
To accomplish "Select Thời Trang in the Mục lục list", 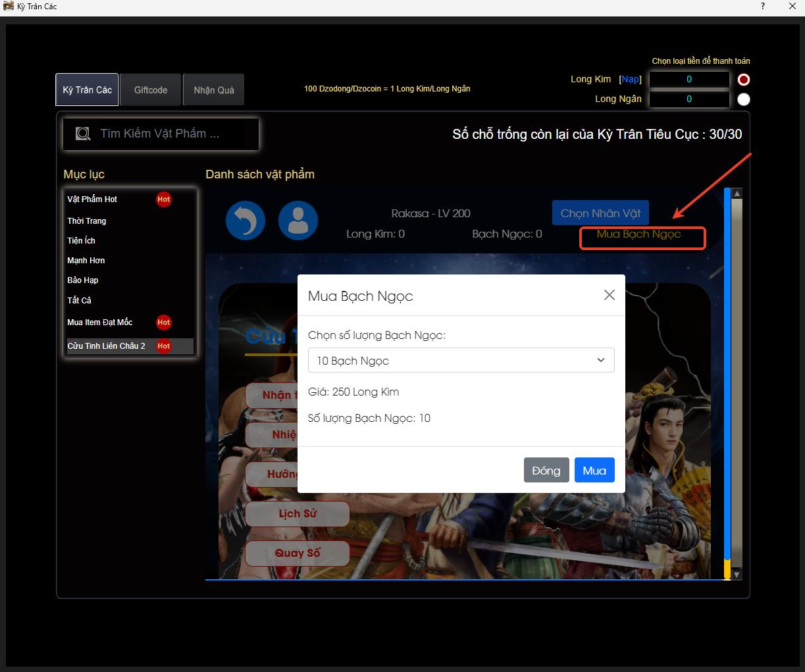I will [87, 221].
